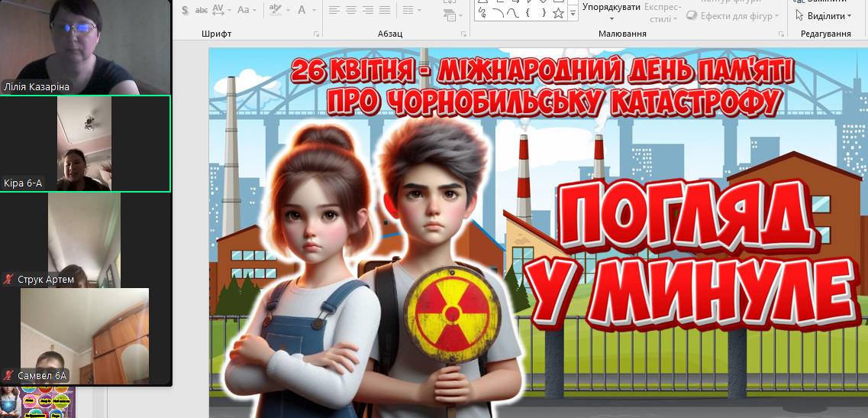This screenshot has height=418, width=868.
Task: Align text to the left
Action: click(334, 10)
